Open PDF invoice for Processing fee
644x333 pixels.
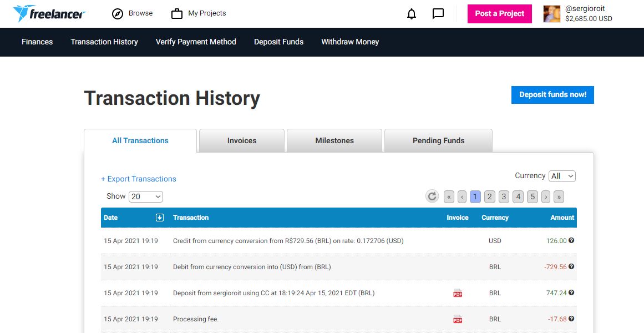click(x=458, y=319)
